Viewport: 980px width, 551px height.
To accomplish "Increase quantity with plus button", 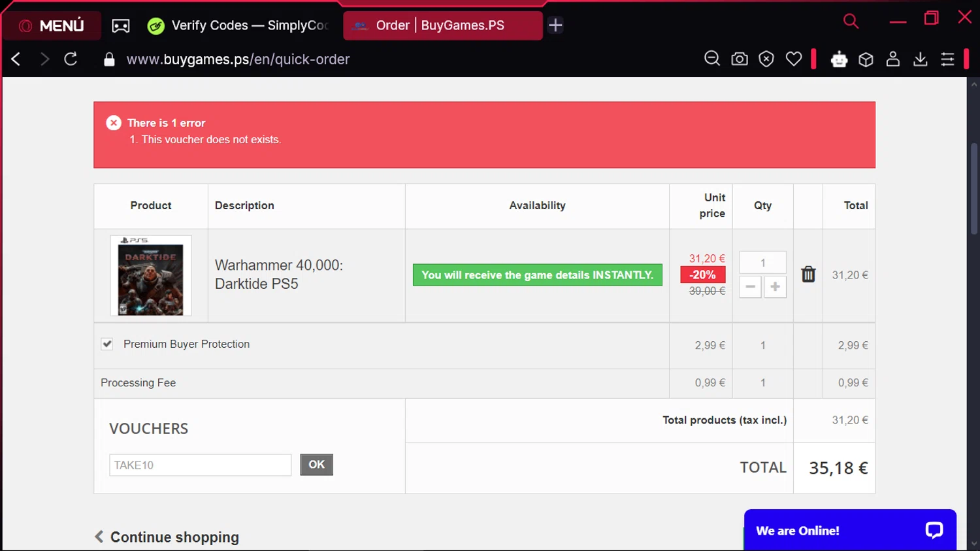I will [x=776, y=286].
